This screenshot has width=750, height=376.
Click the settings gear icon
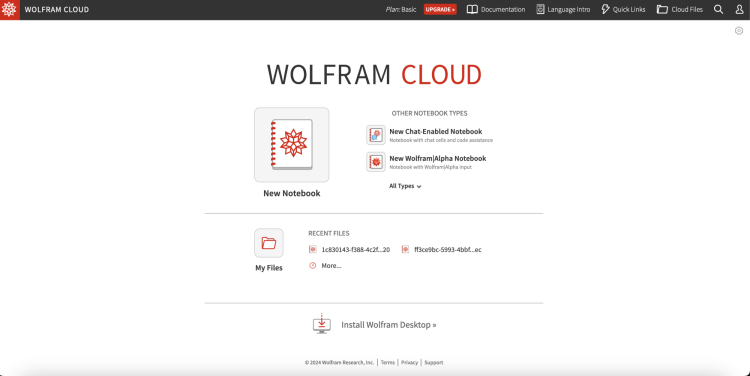739,31
